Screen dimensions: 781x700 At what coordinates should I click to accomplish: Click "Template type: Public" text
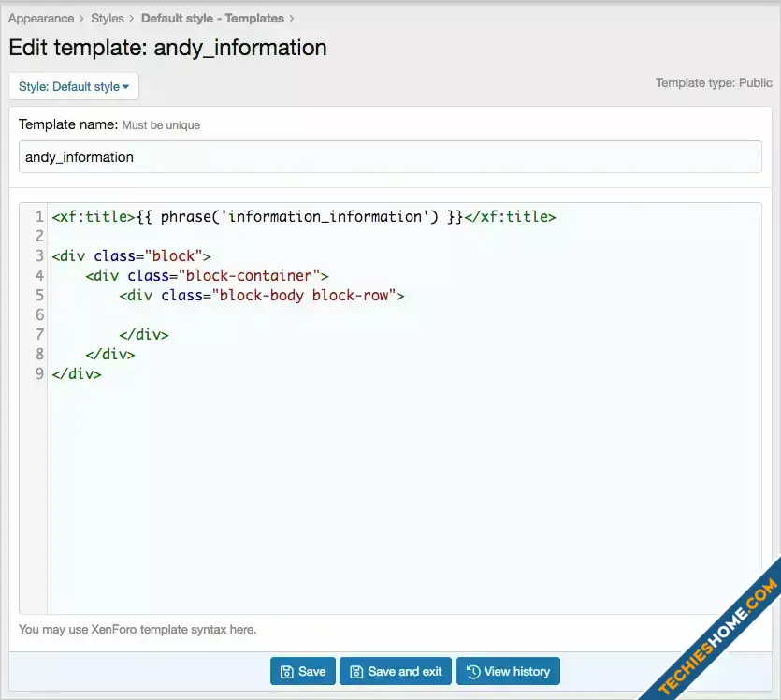coord(714,82)
